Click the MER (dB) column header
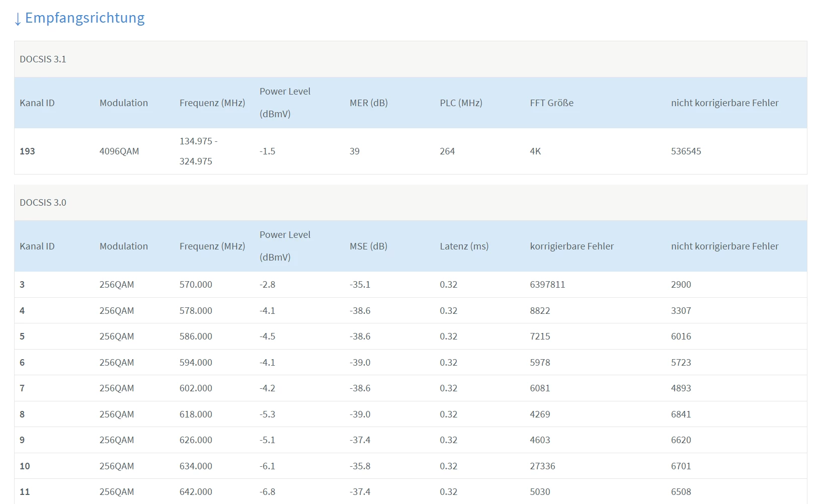This screenshot has width=820, height=504. pyautogui.click(x=368, y=103)
